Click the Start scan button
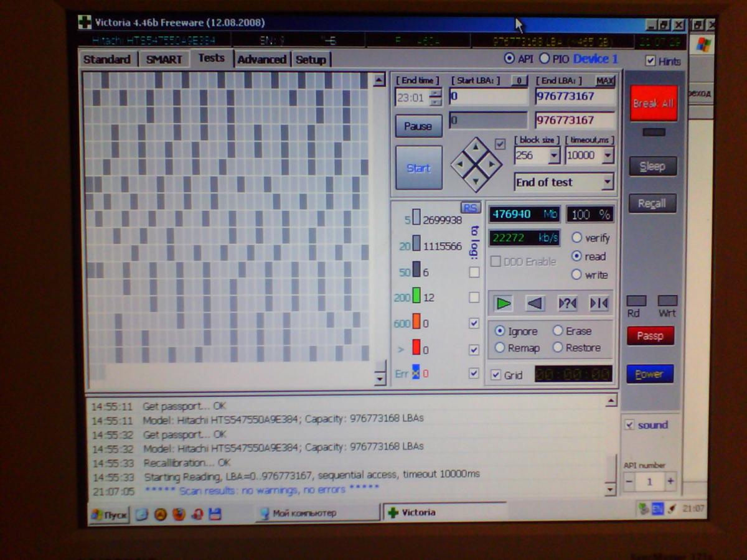747x560 pixels. tap(419, 168)
